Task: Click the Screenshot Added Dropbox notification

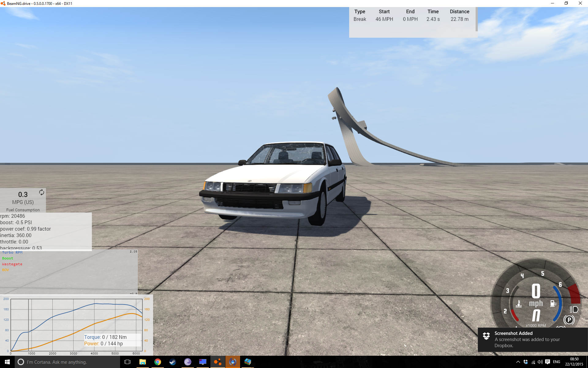Action: click(x=532, y=339)
